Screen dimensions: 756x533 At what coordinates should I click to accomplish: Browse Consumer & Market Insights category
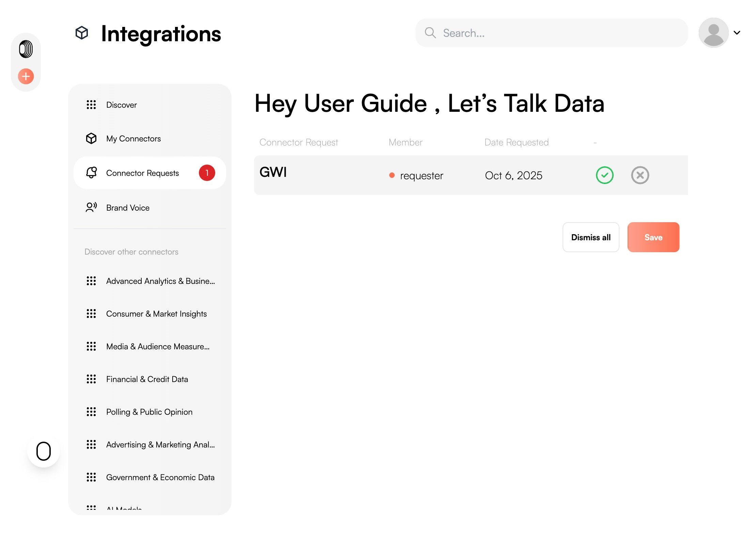(156, 314)
